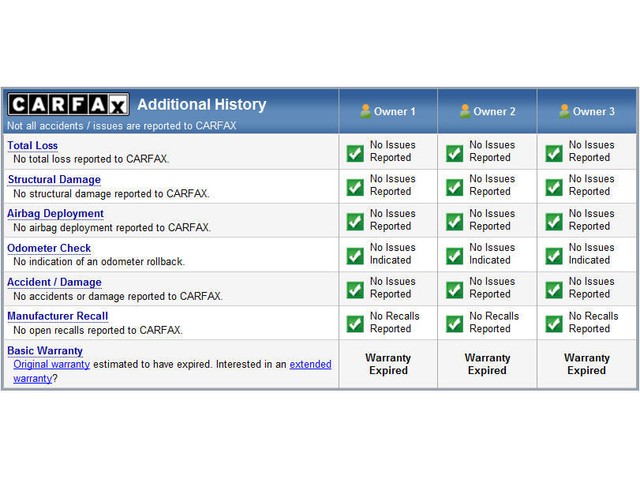
Task: Click Structural Damage check for Owner 2
Action: [x=454, y=187]
